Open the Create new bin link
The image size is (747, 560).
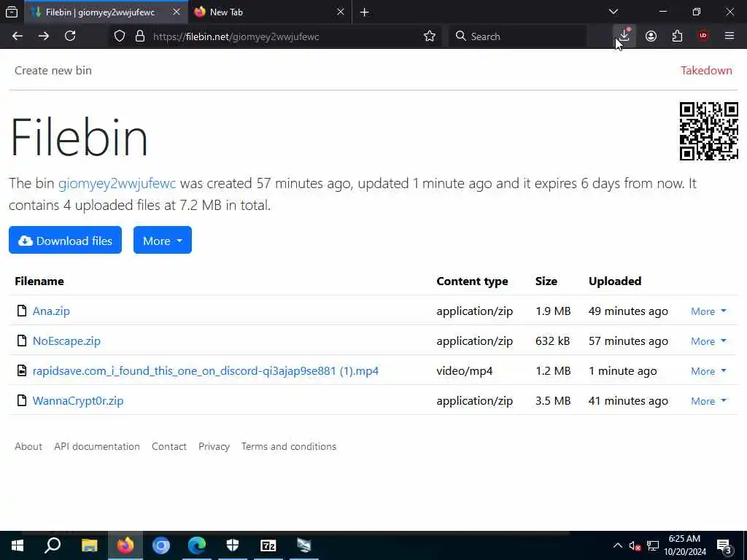pos(53,71)
